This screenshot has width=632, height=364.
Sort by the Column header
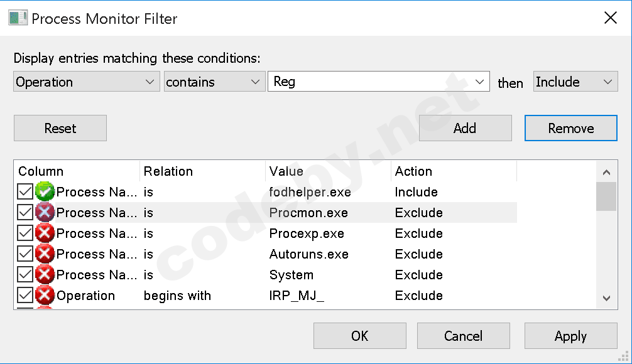tap(77, 171)
